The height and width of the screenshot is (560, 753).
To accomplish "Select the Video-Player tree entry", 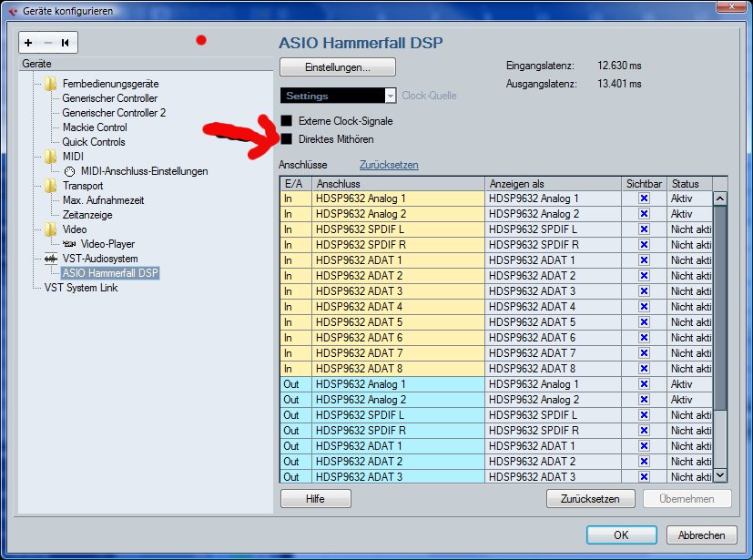I will pyautogui.click(x=107, y=244).
